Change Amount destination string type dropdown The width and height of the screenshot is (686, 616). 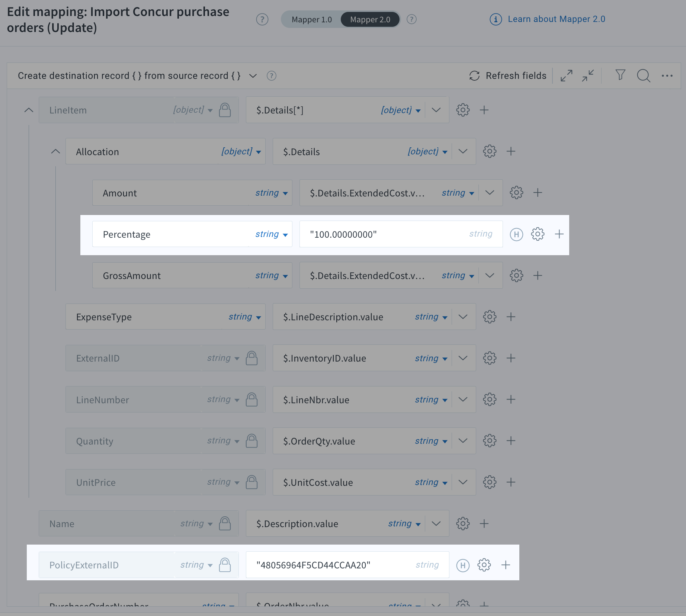pos(272,193)
